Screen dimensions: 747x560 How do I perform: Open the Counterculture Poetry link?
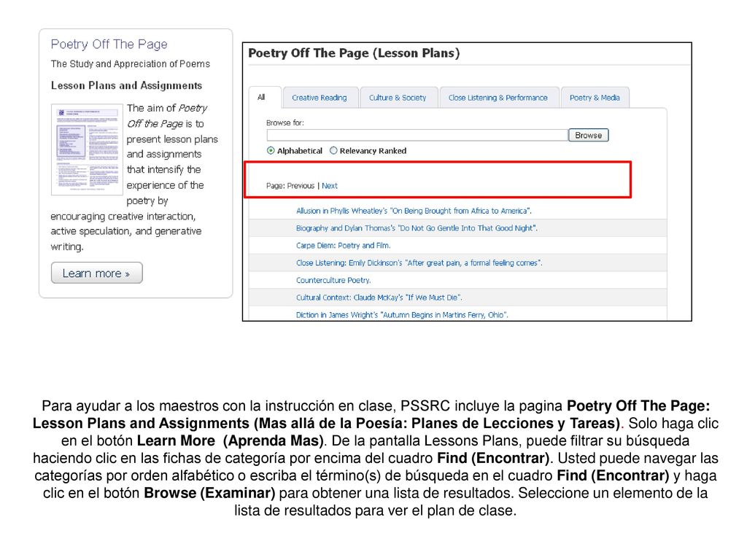pos(333,280)
